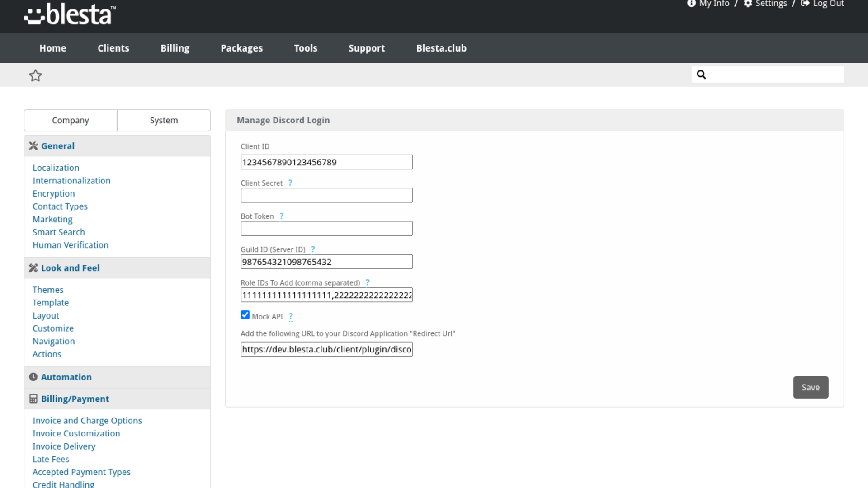Open Accepted Payment Types settings
Image resolution: width=868 pixels, height=488 pixels.
pyautogui.click(x=81, y=472)
